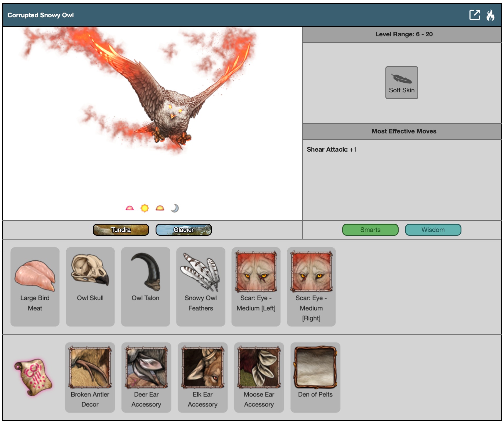Select the green Smarts stat button
The height and width of the screenshot is (424, 504).
[370, 230]
